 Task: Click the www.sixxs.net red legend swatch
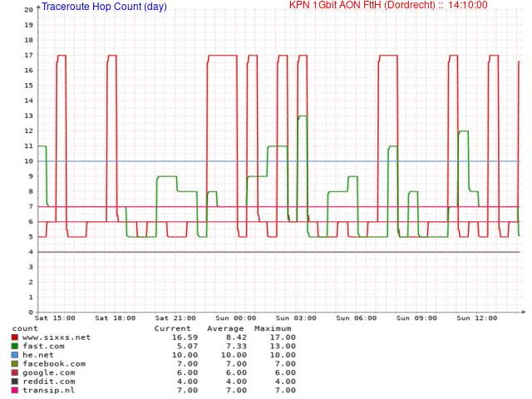[15, 337]
